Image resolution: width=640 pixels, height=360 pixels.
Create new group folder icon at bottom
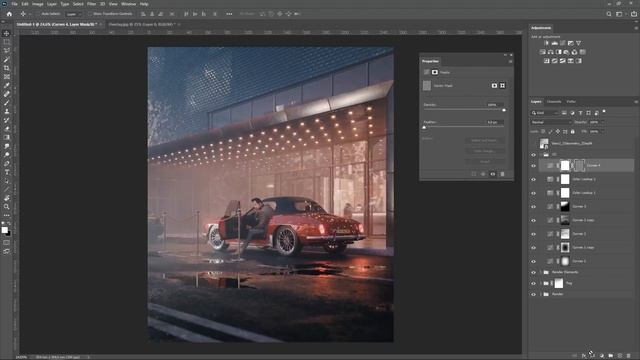coord(611,356)
